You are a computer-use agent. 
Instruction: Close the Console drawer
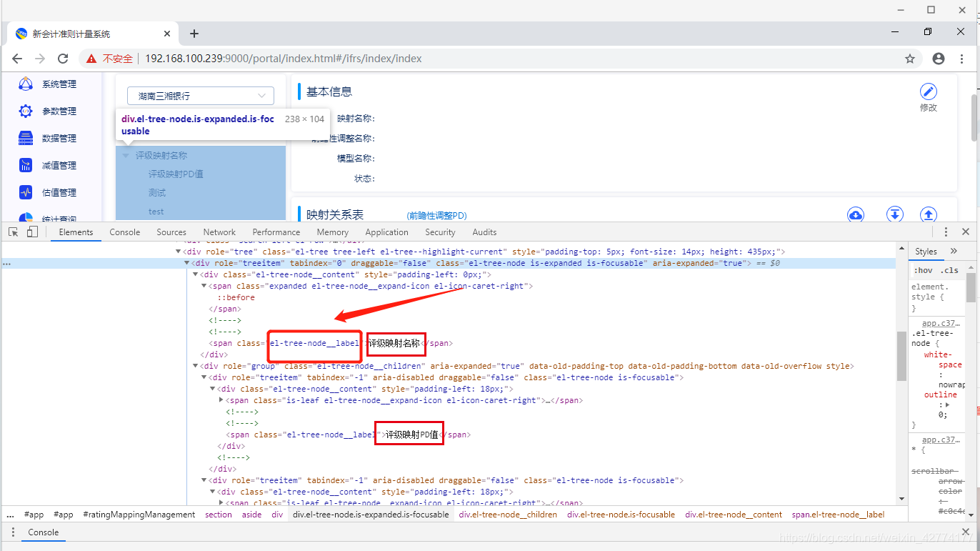966,532
